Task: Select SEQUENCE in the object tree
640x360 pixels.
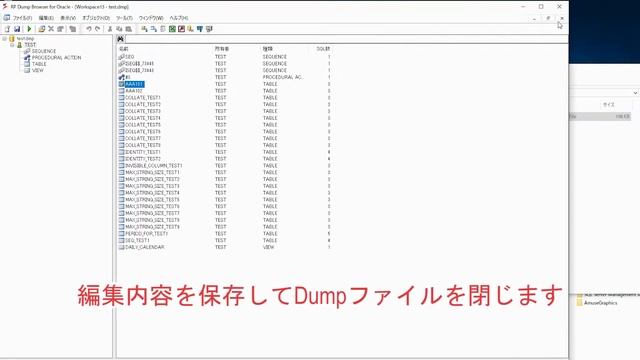Action: click(x=44, y=51)
